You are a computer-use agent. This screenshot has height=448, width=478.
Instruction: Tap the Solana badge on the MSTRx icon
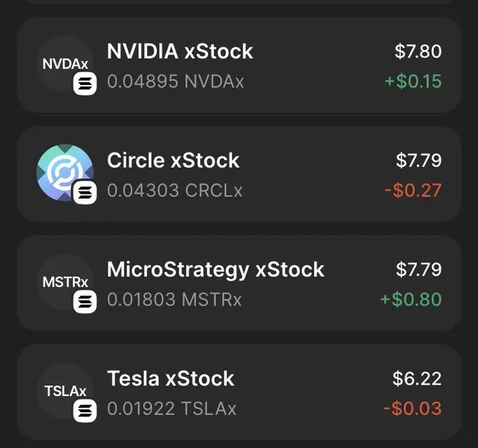pos(85,301)
